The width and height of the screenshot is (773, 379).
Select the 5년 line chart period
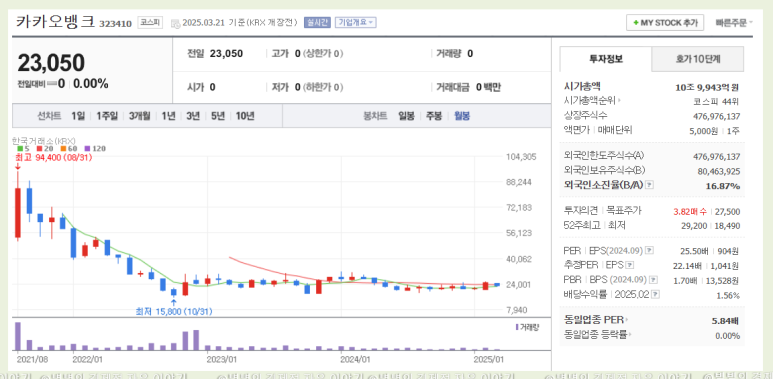pos(217,116)
